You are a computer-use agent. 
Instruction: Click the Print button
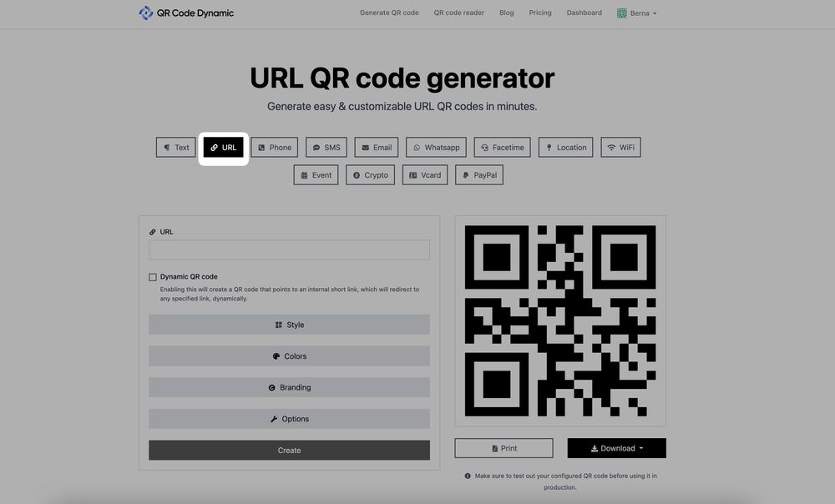(x=504, y=446)
